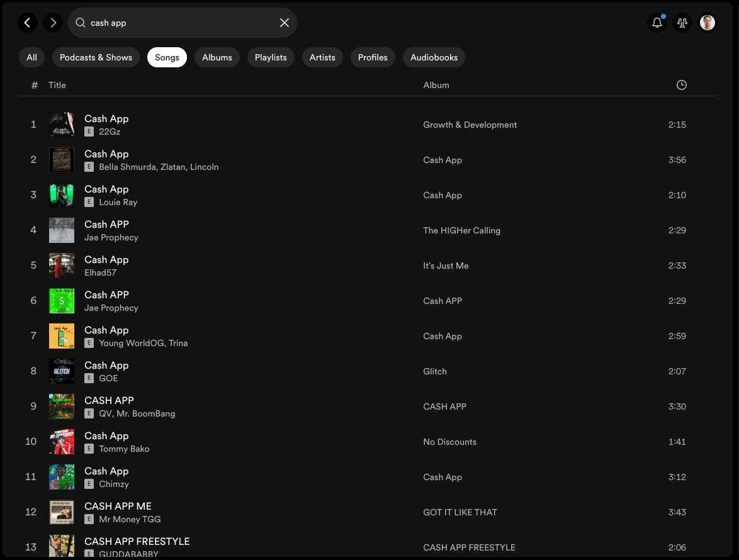The width and height of the screenshot is (739, 560).
Task: Open the user profile avatar
Action: tap(707, 23)
